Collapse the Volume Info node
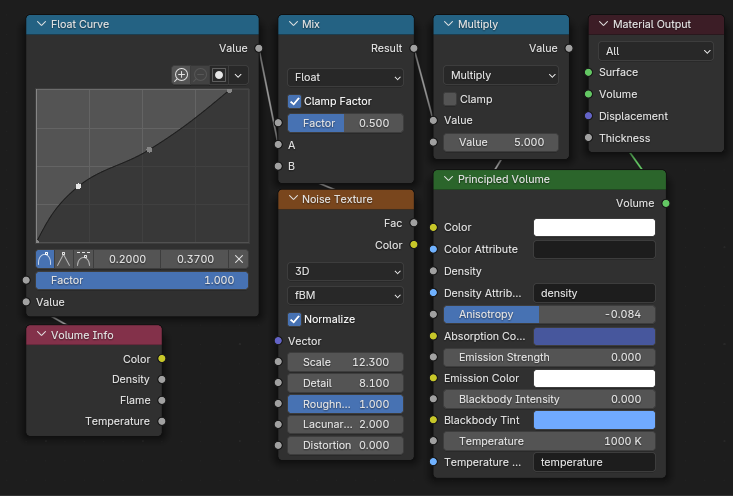The width and height of the screenshot is (733, 496). coord(41,335)
